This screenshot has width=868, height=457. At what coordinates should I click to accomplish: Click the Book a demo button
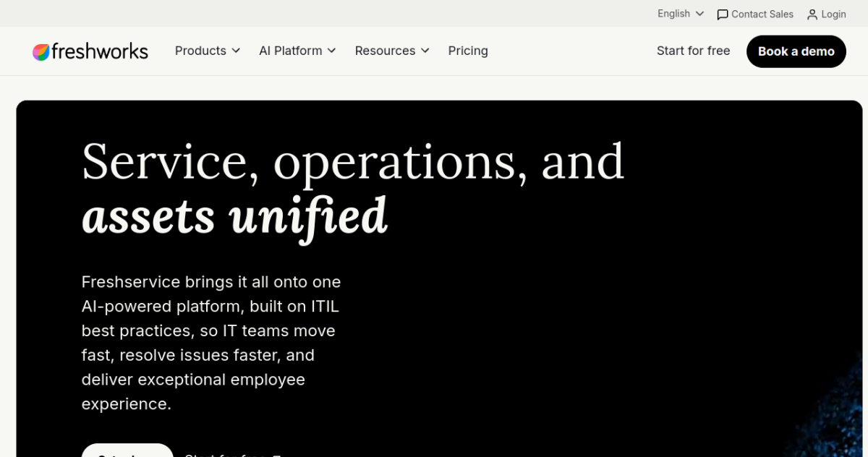pyautogui.click(x=796, y=51)
